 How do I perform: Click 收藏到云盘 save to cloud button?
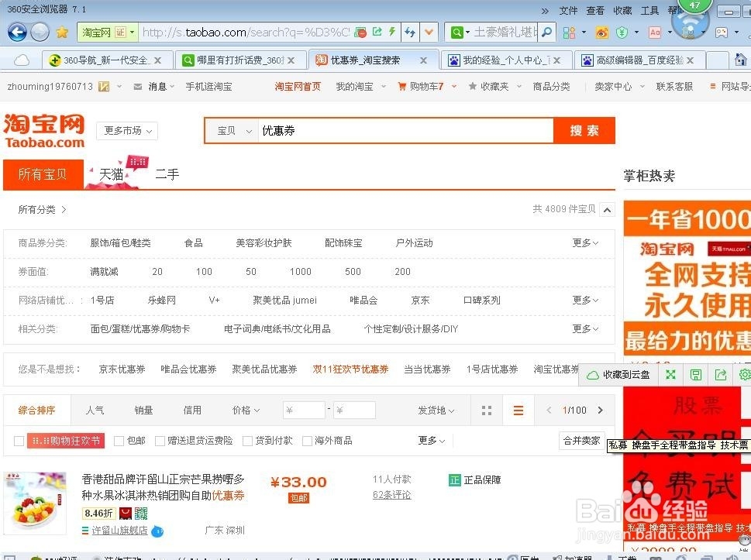pyautogui.click(x=618, y=375)
